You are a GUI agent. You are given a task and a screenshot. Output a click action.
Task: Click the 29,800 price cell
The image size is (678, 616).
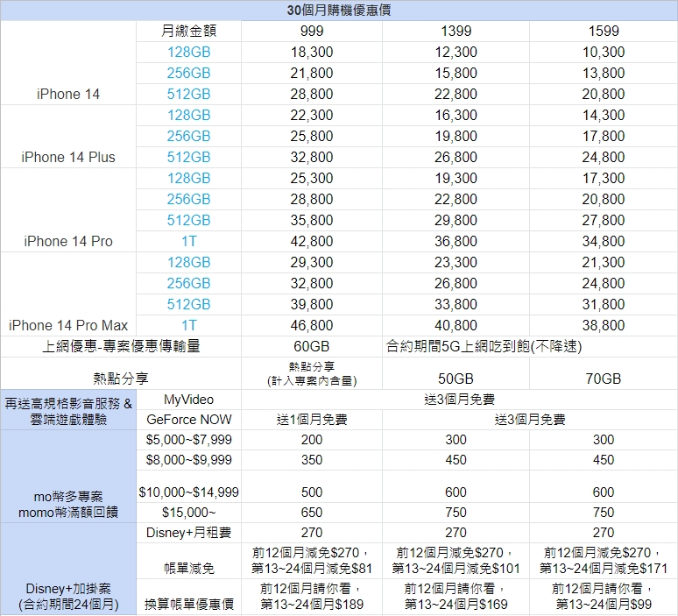456,221
